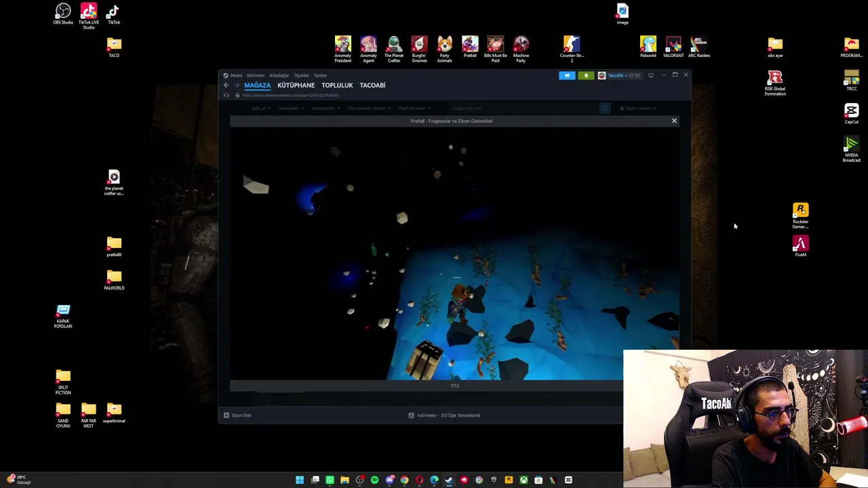Open WhatsApp from the taskbar

point(330,480)
